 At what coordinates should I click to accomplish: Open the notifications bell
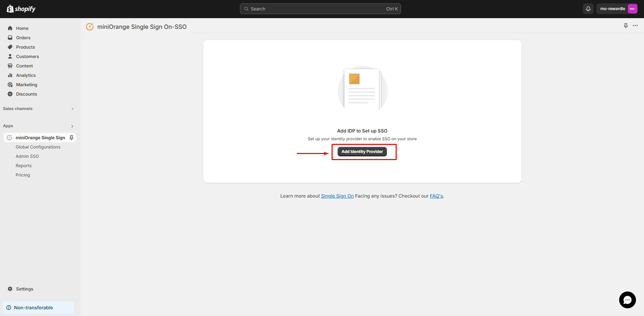point(588,9)
